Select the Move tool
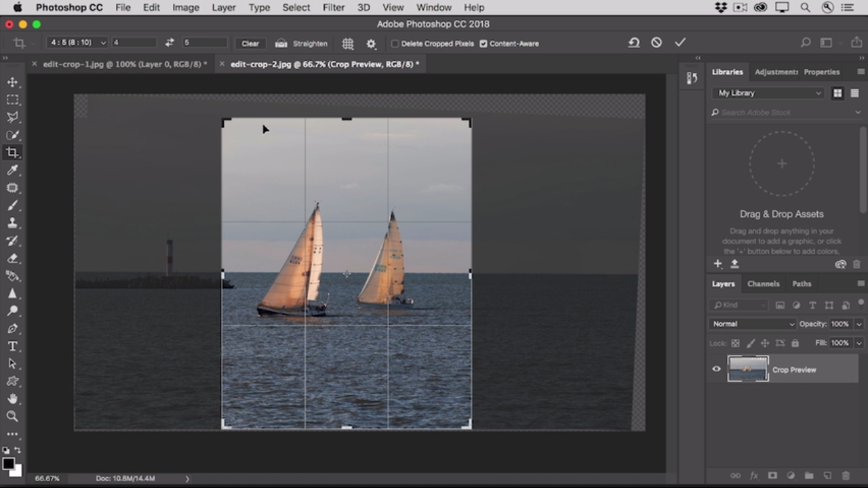 [12, 82]
